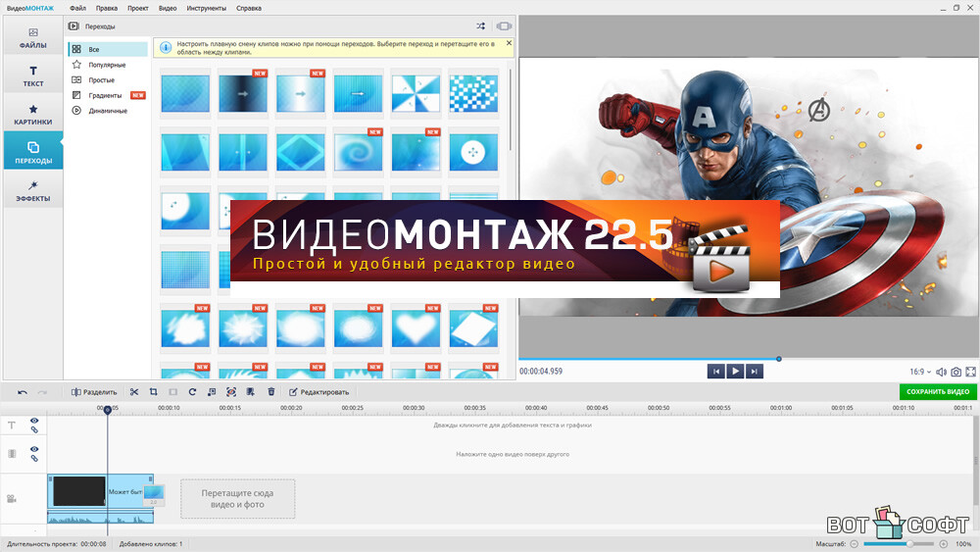Select the Градиенты transitions category
The width and height of the screenshot is (980, 552).
pyautogui.click(x=108, y=95)
